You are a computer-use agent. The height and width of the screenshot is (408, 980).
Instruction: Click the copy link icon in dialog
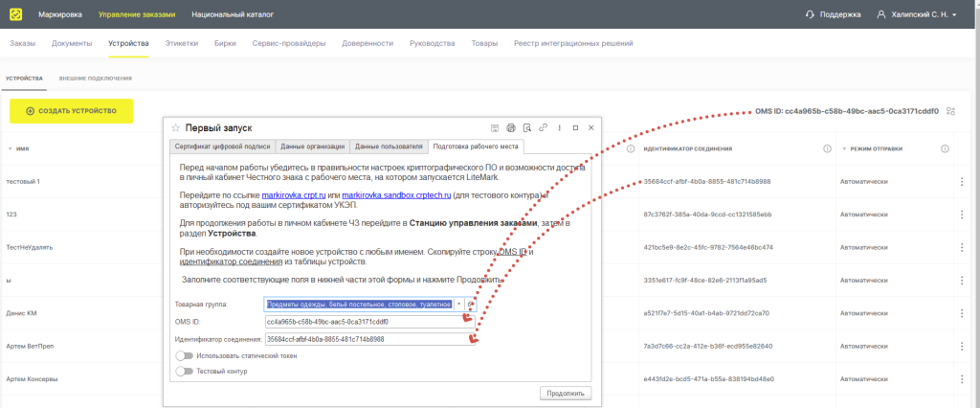click(x=544, y=127)
